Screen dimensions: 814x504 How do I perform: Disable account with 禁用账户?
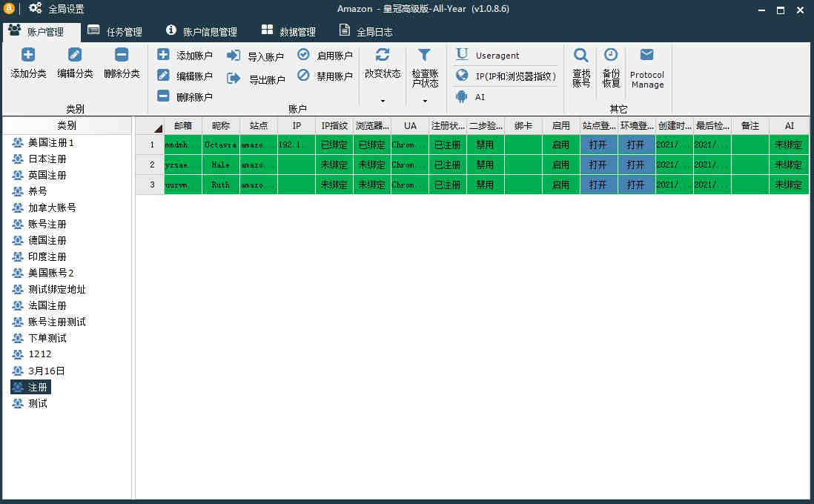(x=325, y=76)
